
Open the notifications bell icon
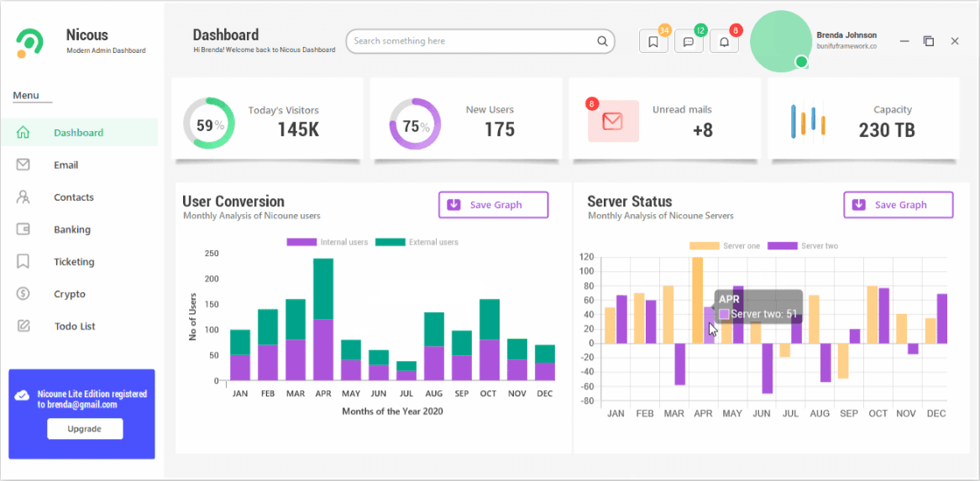[x=725, y=42]
